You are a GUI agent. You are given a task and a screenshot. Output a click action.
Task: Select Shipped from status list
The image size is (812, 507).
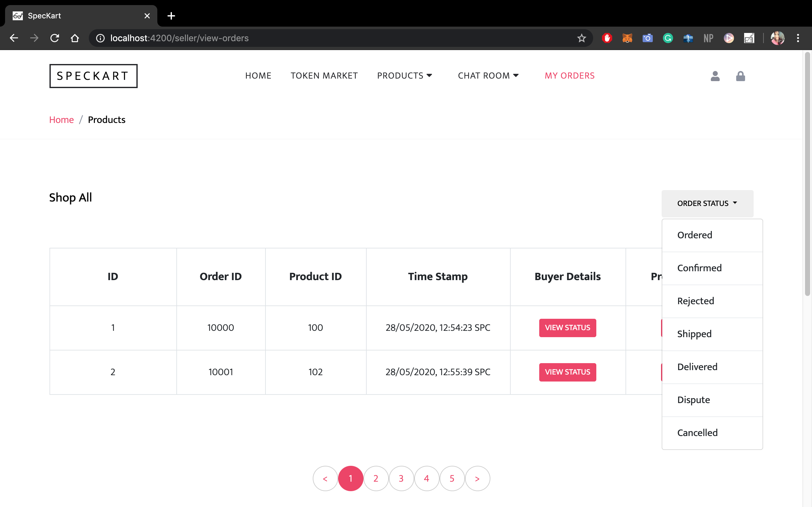click(694, 334)
